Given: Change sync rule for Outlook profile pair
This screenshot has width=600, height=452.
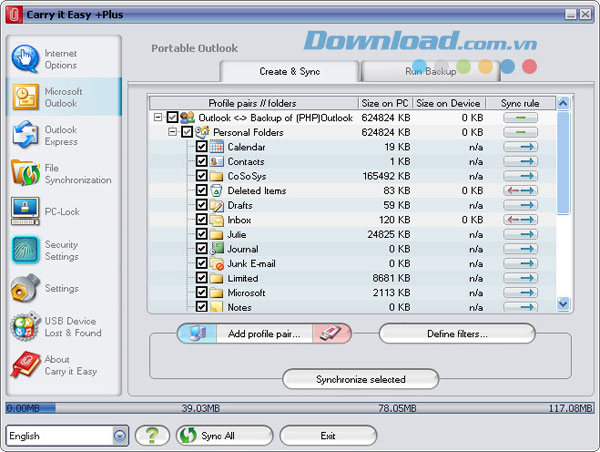Looking at the screenshot, I should click(x=520, y=117).
